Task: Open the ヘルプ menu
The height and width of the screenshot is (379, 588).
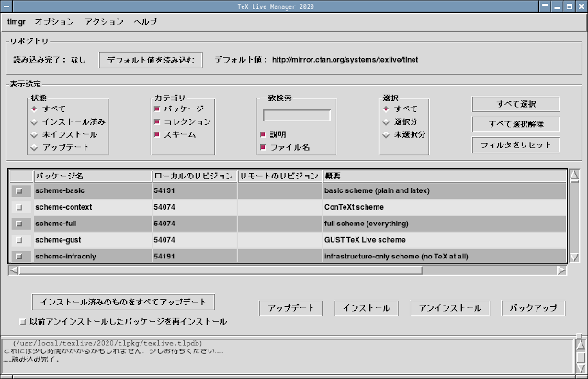Action: tap(145, 22)
